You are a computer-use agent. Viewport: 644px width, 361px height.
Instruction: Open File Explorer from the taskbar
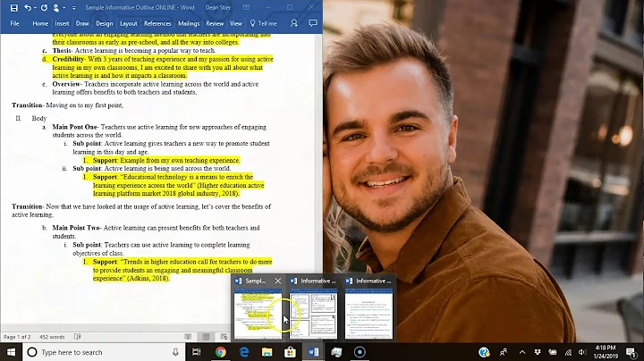tap(267, 352)
